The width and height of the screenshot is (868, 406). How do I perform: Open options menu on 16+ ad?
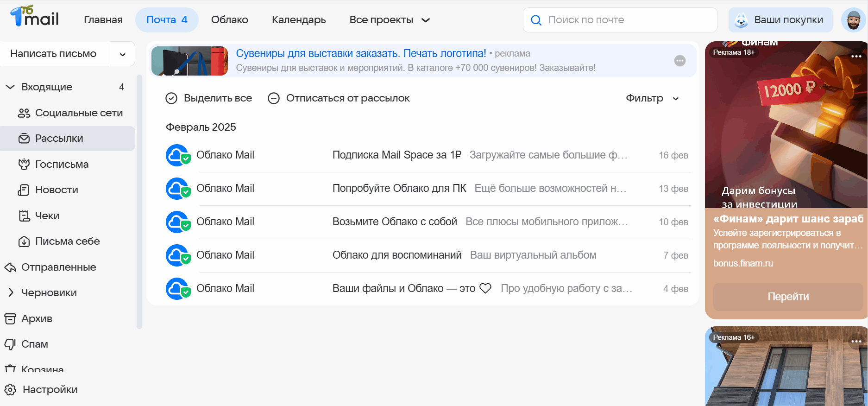(x=856, y=341)
